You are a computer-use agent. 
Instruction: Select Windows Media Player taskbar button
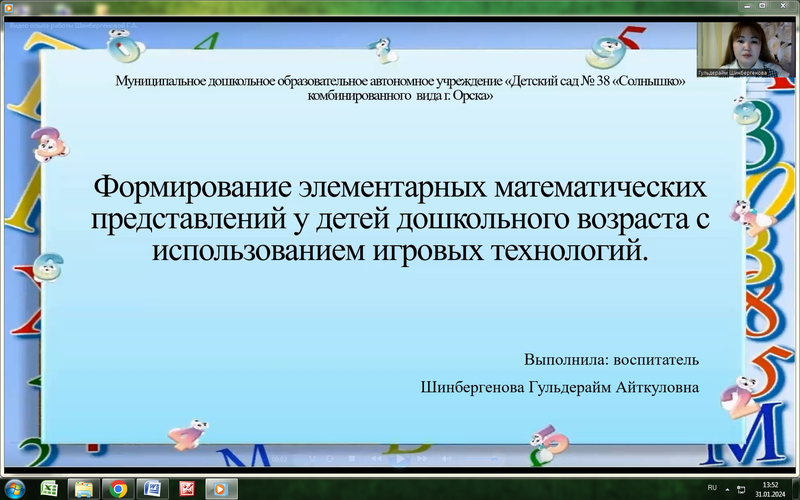[x=220, y=488]
